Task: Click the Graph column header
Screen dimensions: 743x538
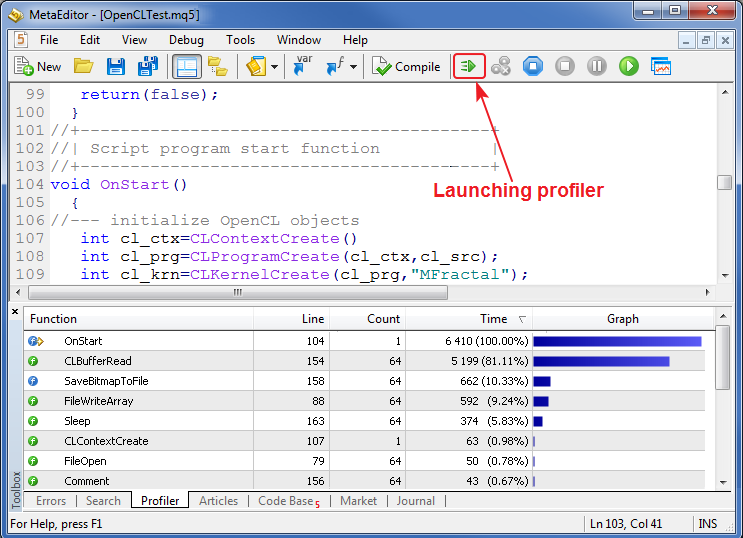Action: [623, 319]
